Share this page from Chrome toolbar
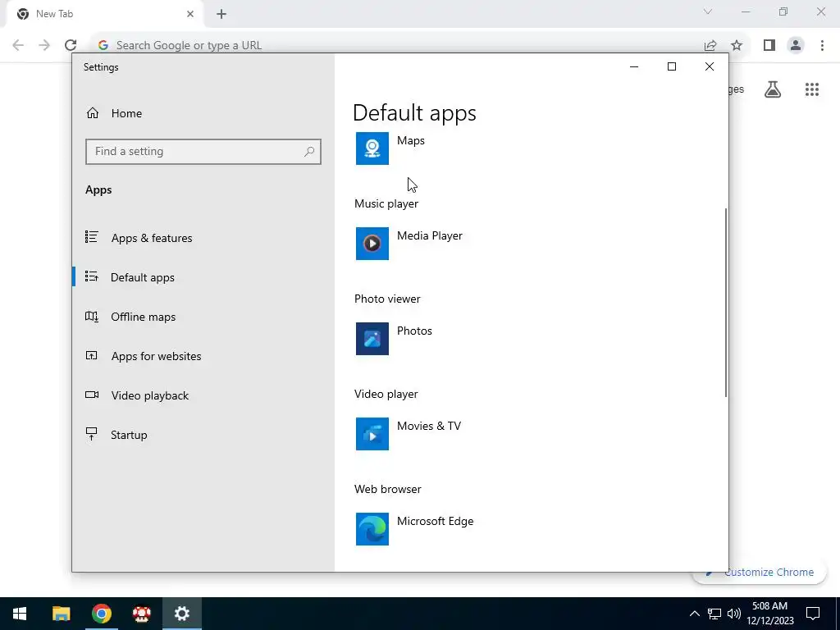The height and width of the screenshot is (630, 840). (x=710, y=46)
